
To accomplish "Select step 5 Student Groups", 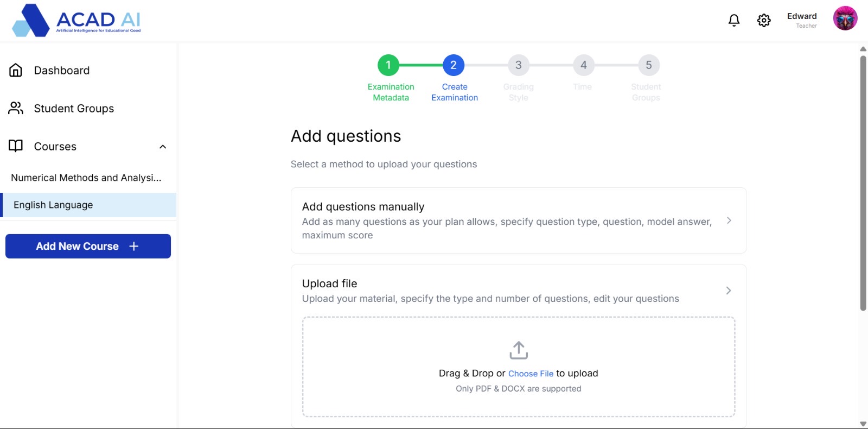I will click(649, 65).
